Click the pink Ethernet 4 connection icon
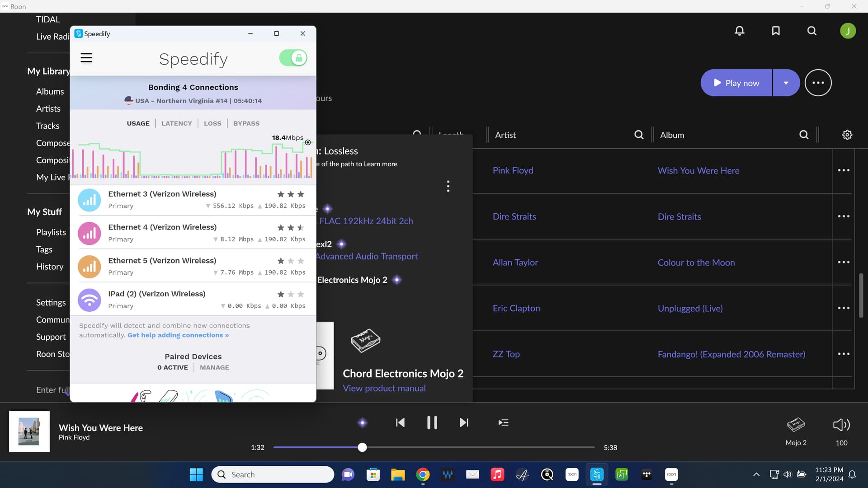The image size is (868, 488). point(90,234)
